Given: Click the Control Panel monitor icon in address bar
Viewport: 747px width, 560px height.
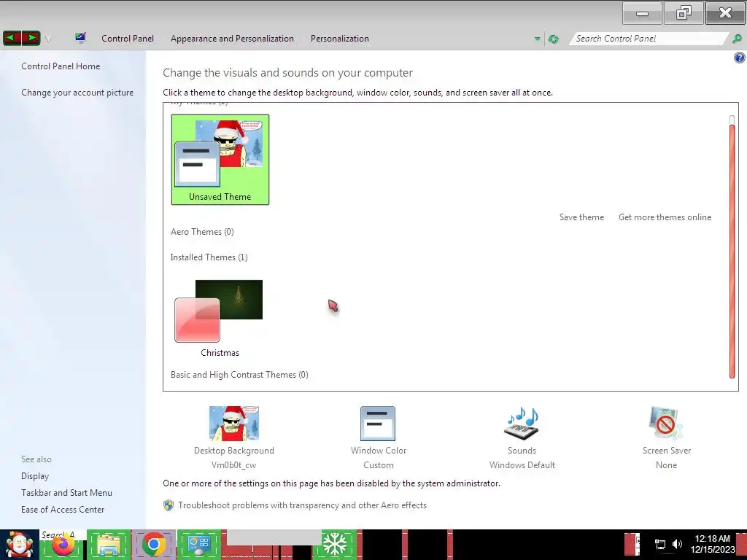Looking at the screenshot, I should (80, 38).
